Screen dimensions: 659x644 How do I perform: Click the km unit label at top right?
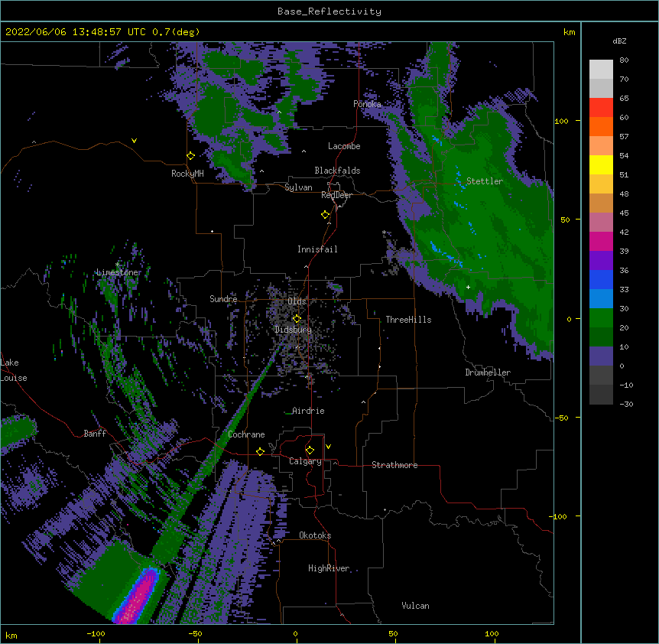pyautogui.click(x=569, y=32)
